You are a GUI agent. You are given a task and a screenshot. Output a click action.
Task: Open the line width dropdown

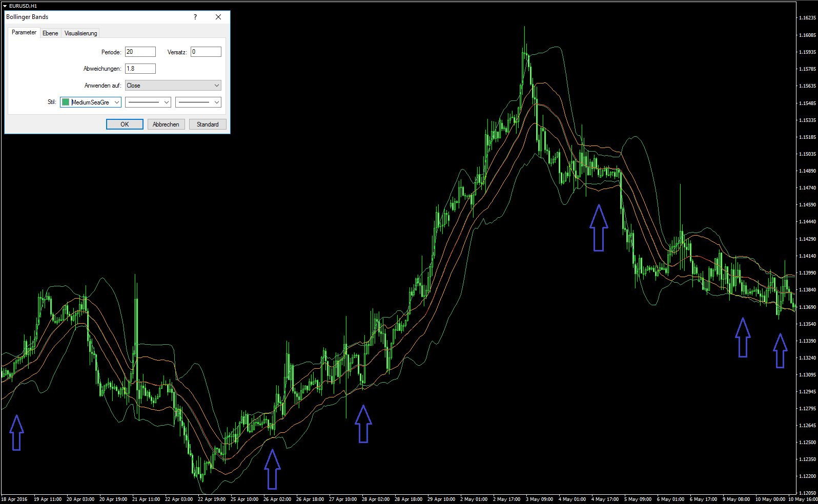[x=198, y=102]
